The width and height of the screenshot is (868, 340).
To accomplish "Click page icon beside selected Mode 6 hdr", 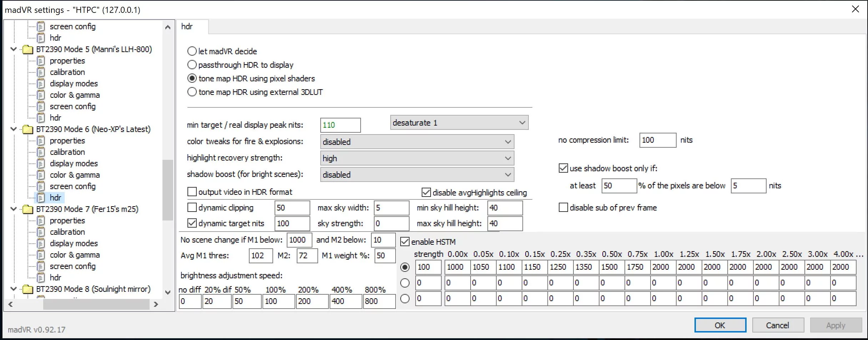I will [41, 198].
